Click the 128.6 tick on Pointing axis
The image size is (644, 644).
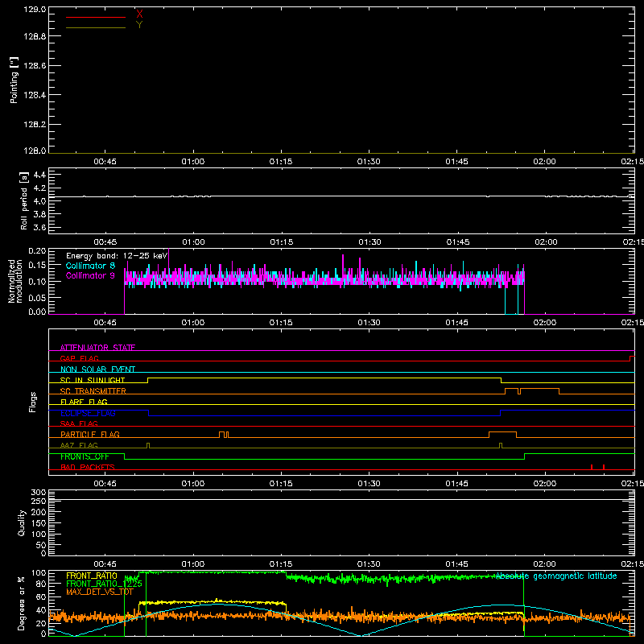click(35, 66)
